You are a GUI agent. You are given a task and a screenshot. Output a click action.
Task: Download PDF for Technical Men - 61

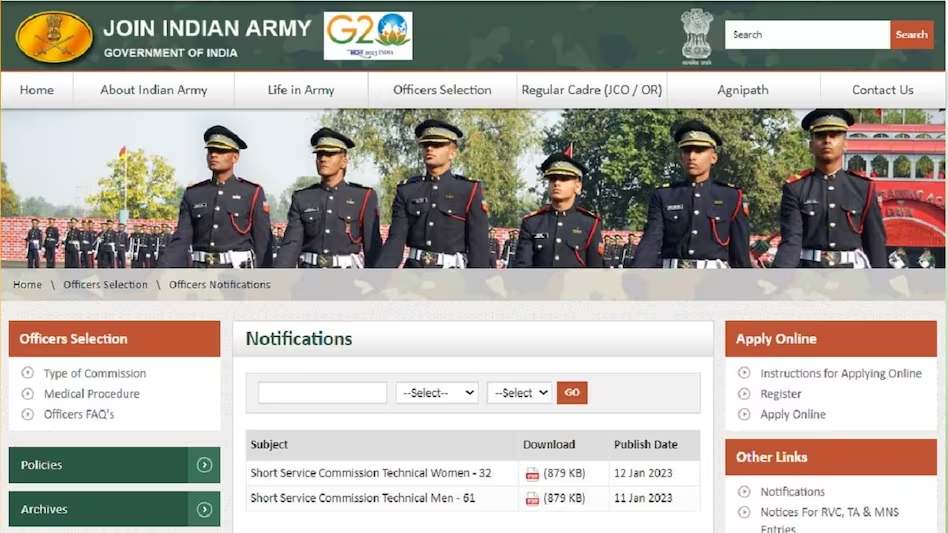click(x=532, y=498)
